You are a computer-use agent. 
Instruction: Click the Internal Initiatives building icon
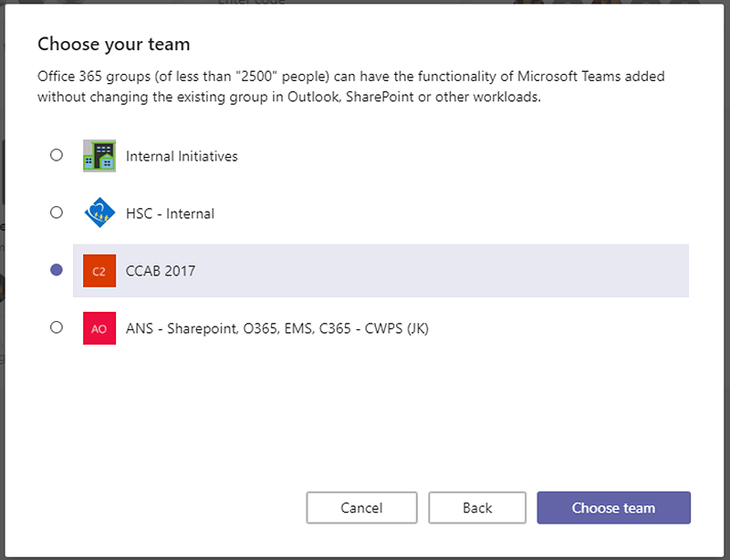click(x=99, y=155)
